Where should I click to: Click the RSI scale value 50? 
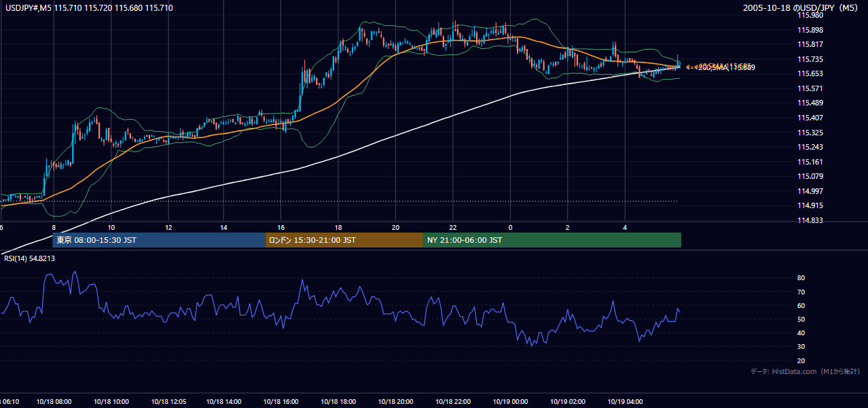pyautogui.click(x=801, y=319)
